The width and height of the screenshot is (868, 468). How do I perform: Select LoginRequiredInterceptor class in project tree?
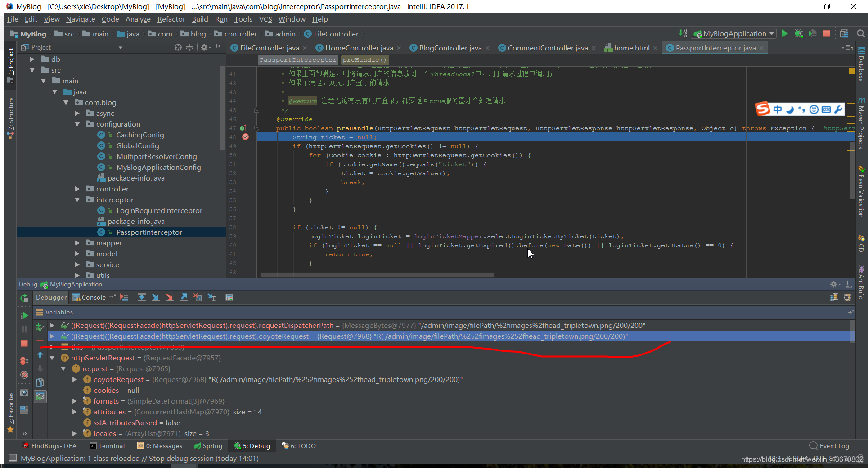click(x=159, y=210)
